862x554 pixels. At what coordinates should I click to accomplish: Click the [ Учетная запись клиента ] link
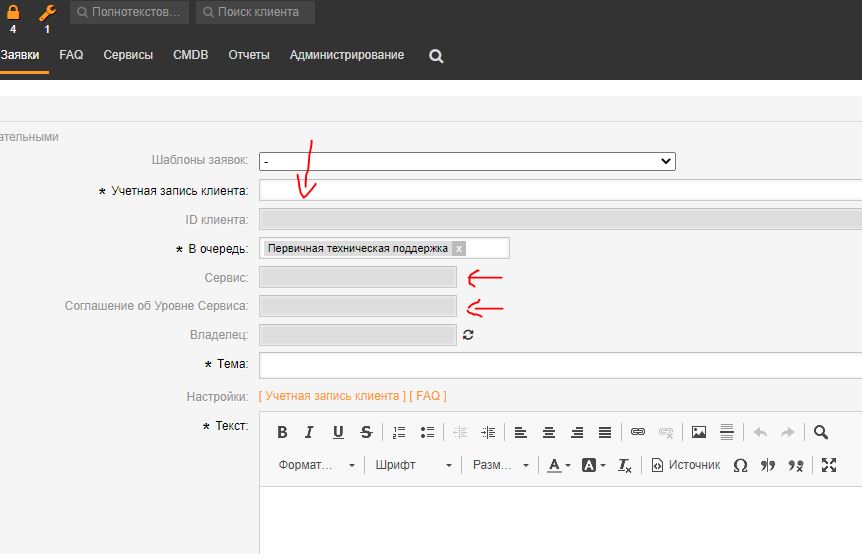pyautogui.click(x=332, y=396)
